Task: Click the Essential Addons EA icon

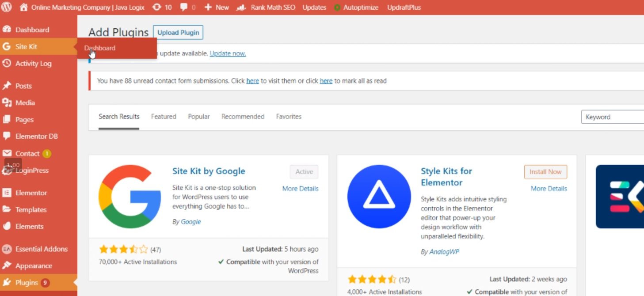Action: (x=7, y=249)
